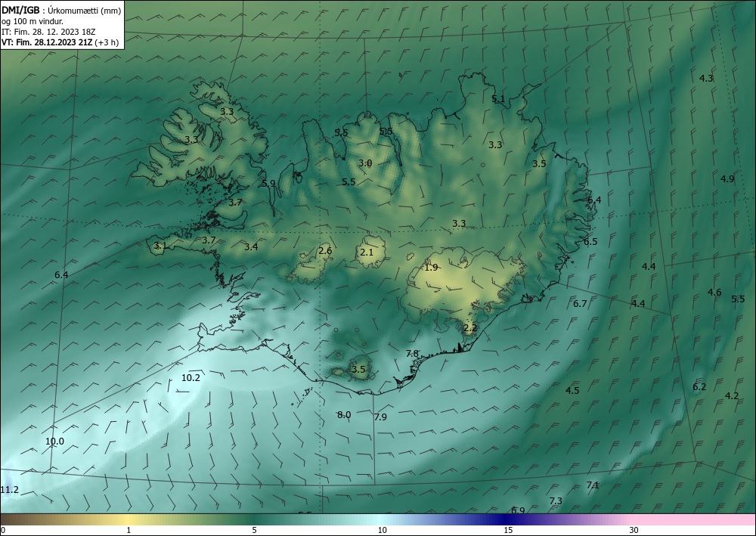This screenshot has height=536, width=756.
Task: Click the 6.2 value label
Action: pyautogui.click(x=699, y=386)
